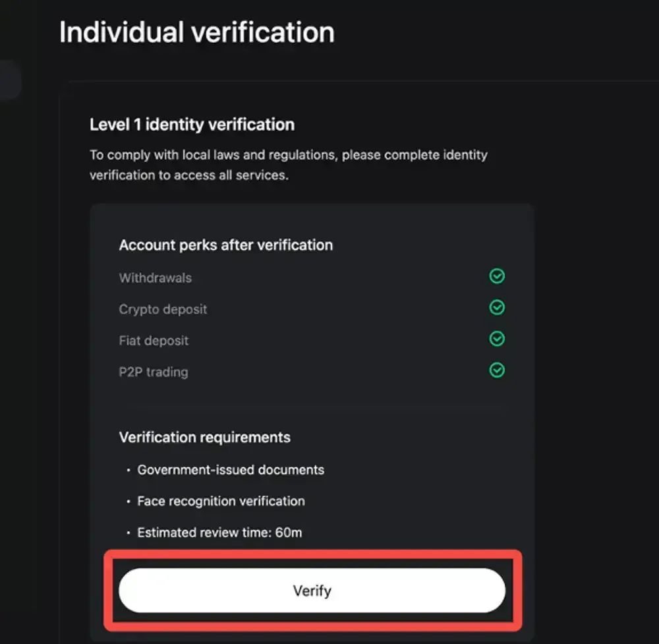
Task: Click the green checkmark beside Fiat deposit
Action: pos(498,339)
